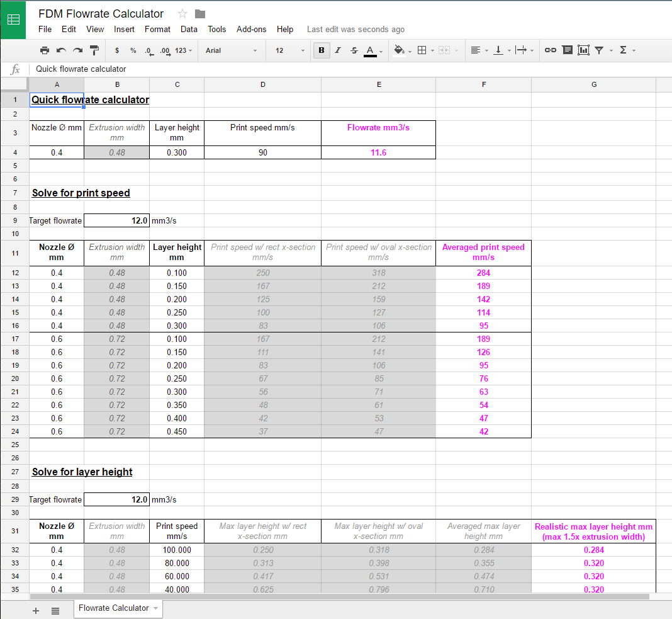672x619 pixels.
Task: Increase decimal places
Action: pos(165,50)
